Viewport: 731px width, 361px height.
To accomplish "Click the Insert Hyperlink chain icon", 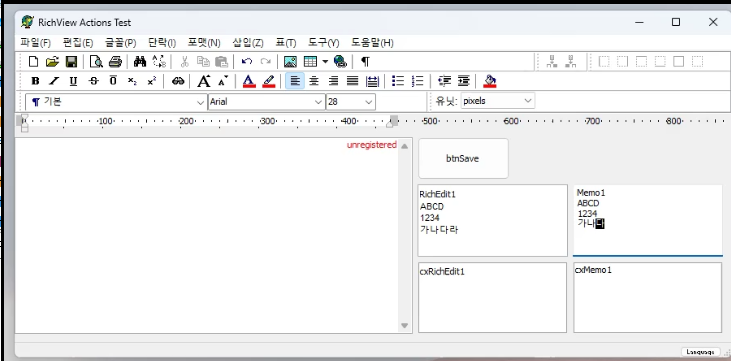I will [178, 81].
